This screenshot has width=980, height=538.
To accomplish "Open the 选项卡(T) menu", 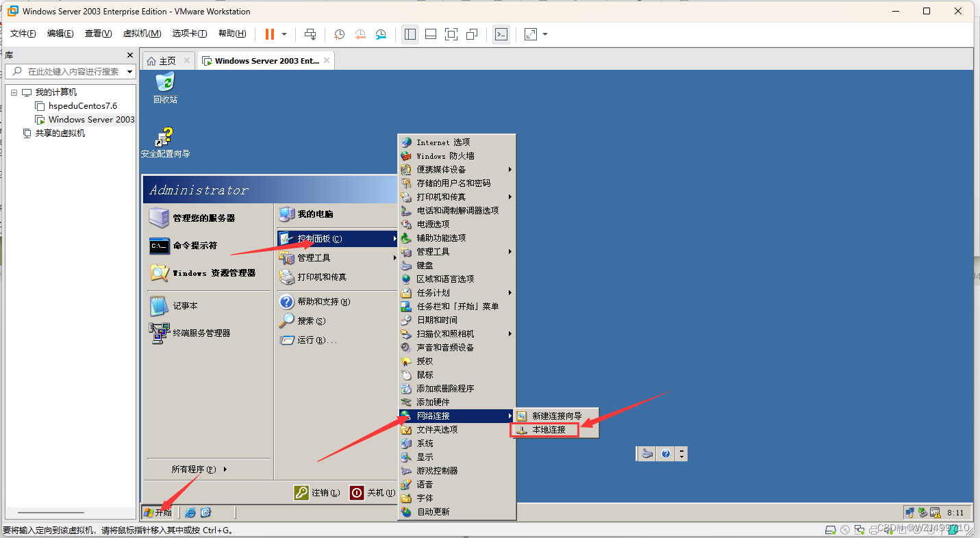I will point(190,34).
